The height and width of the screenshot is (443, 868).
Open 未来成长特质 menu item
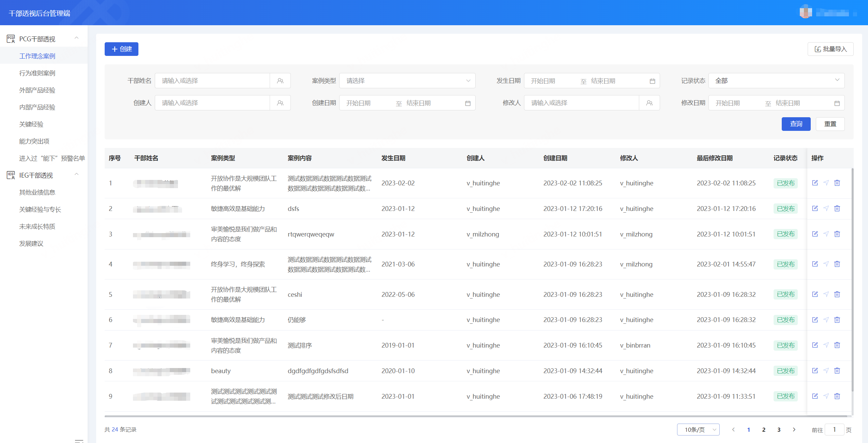point(37,226)
